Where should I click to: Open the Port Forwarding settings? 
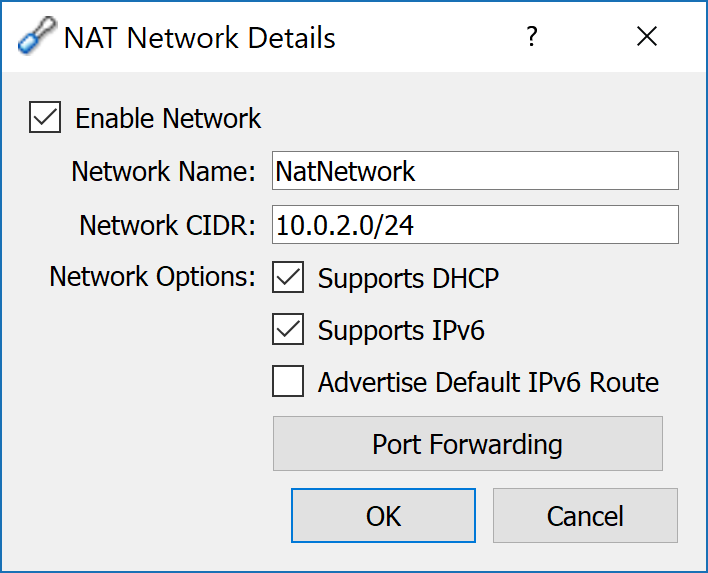click(468, 443)
